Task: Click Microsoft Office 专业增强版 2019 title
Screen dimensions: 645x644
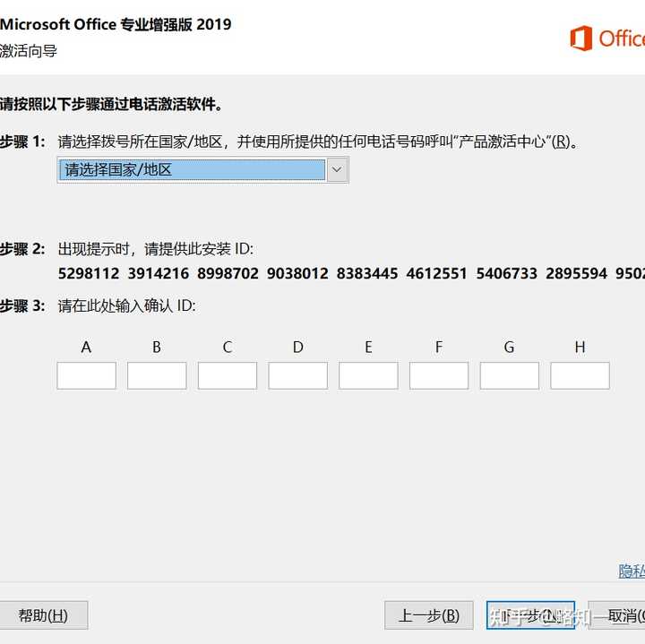Action: click(x=116, y=24)
